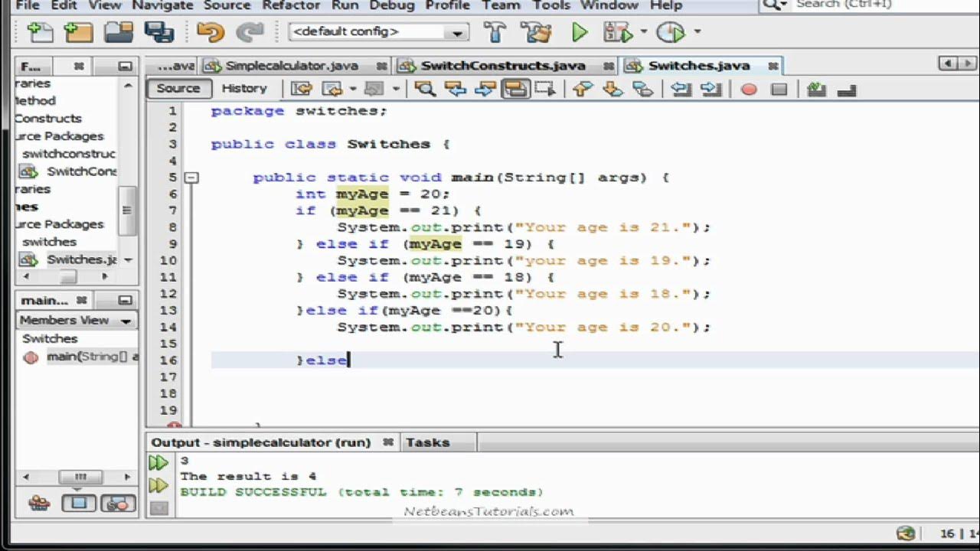
Task: Click the Undo arrow icon
Action: click(210, 32)
